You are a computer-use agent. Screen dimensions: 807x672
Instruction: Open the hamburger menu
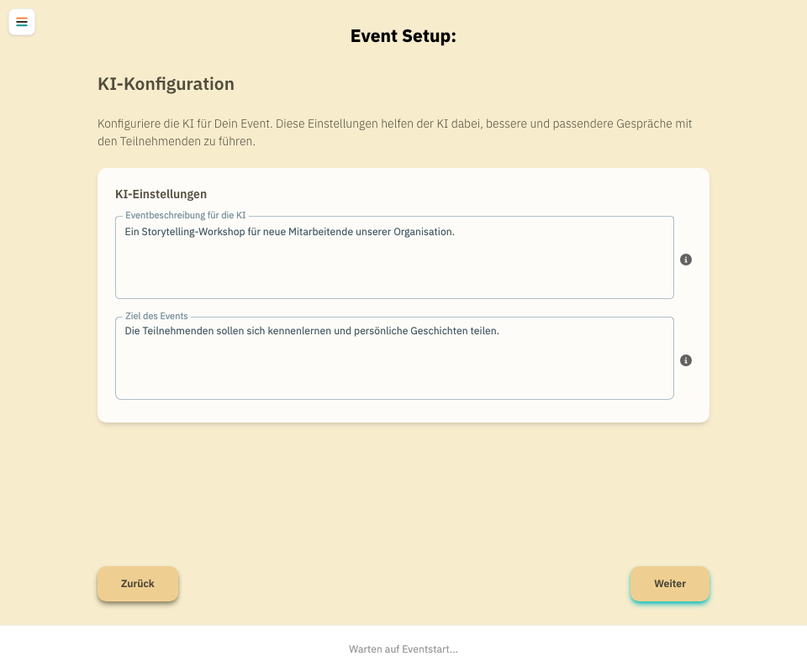[x=22, y=22]
